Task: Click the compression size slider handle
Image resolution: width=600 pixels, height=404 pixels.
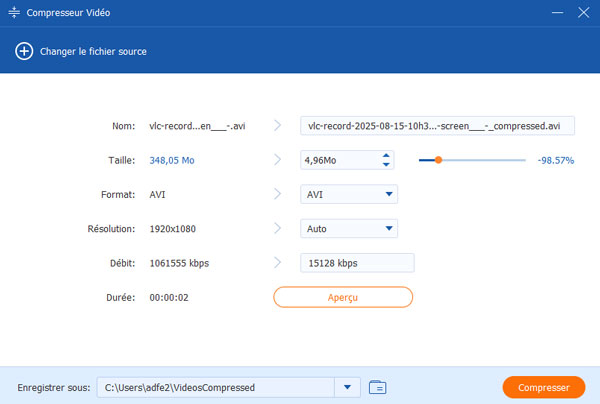Action: click(439, 160)
